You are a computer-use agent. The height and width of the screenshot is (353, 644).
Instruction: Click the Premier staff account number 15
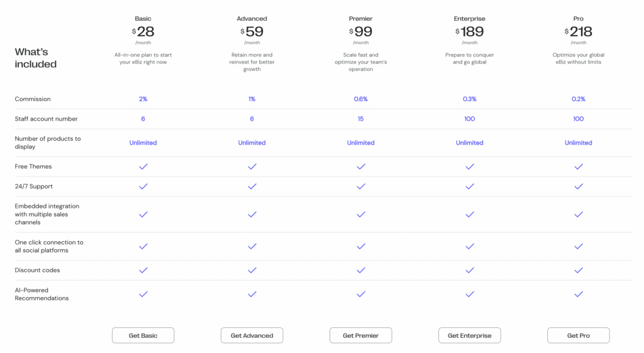pos(360,119)
